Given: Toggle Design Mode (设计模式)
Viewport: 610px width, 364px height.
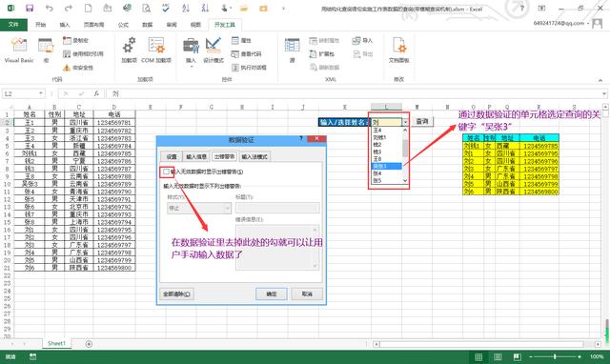Looking at the screenshot, I should 213,51.
